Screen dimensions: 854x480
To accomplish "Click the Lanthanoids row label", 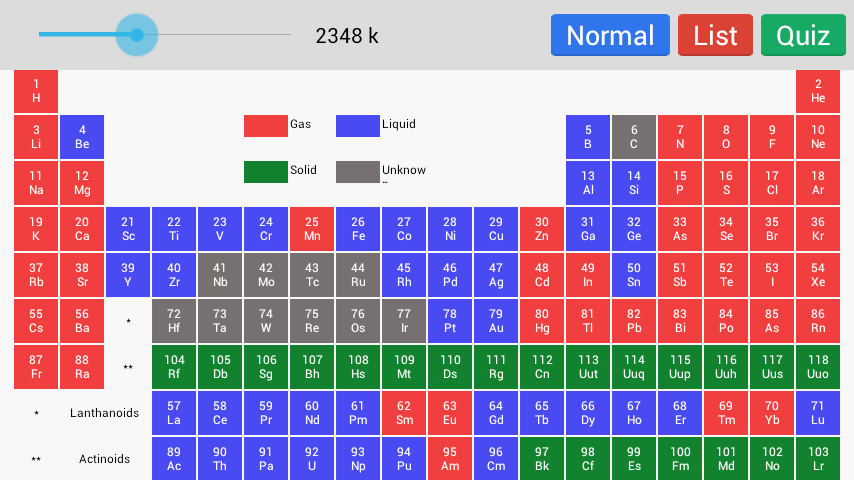I will click(x=104, y=413).
